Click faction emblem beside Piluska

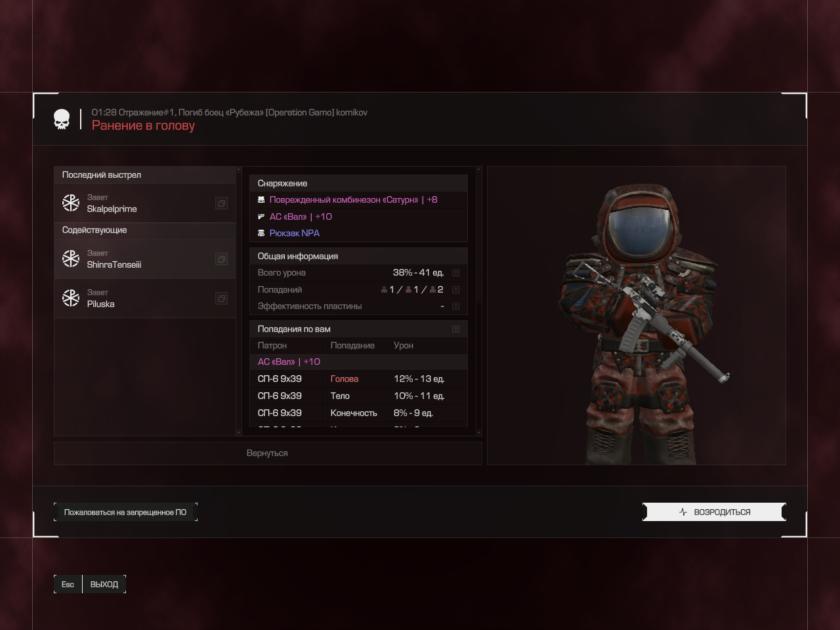click(71, 298)
